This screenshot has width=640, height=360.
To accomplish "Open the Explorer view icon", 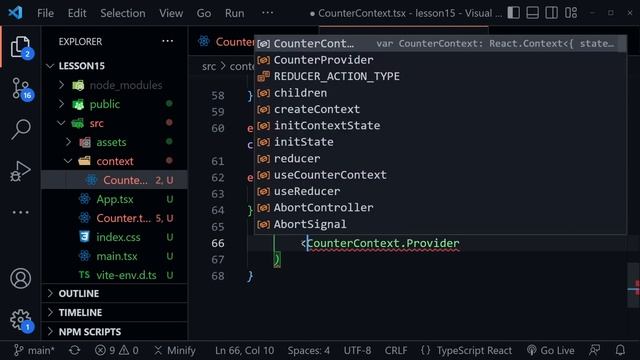I will click(20, 47).
